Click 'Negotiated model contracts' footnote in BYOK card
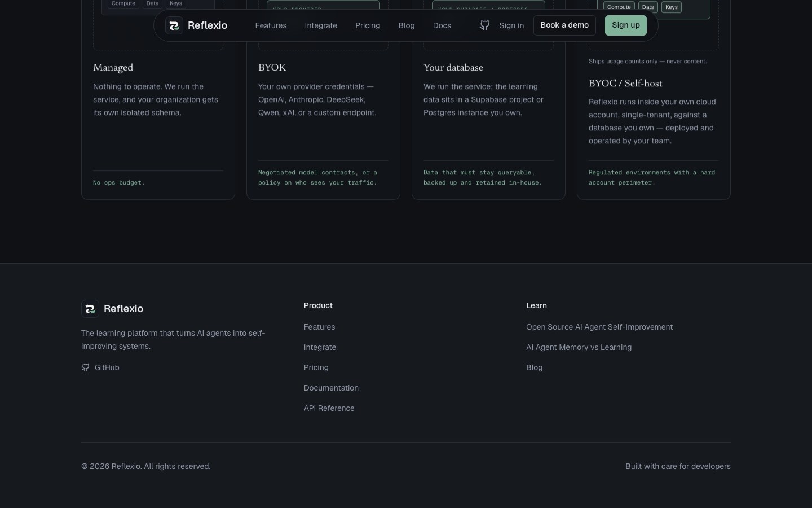Image resolution: width=812 pixels, height=508 pixels. coord(317,178)
